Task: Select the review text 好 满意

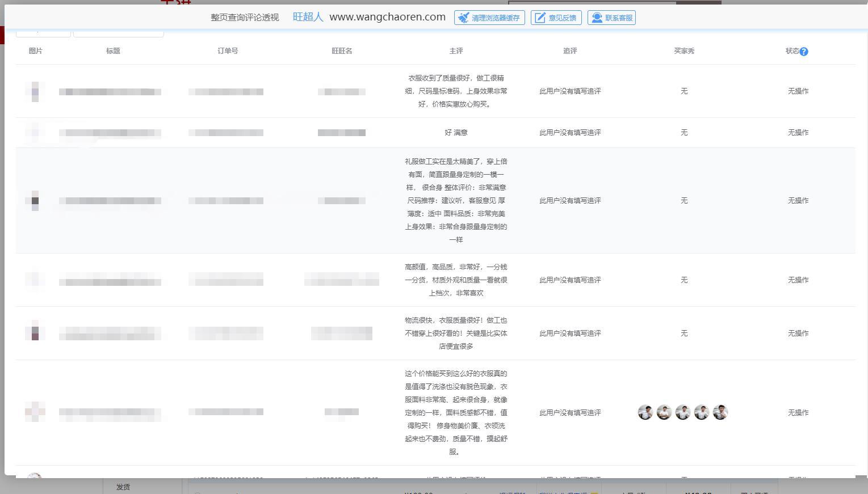Action: pyautogui.click(x=456, y=133)
